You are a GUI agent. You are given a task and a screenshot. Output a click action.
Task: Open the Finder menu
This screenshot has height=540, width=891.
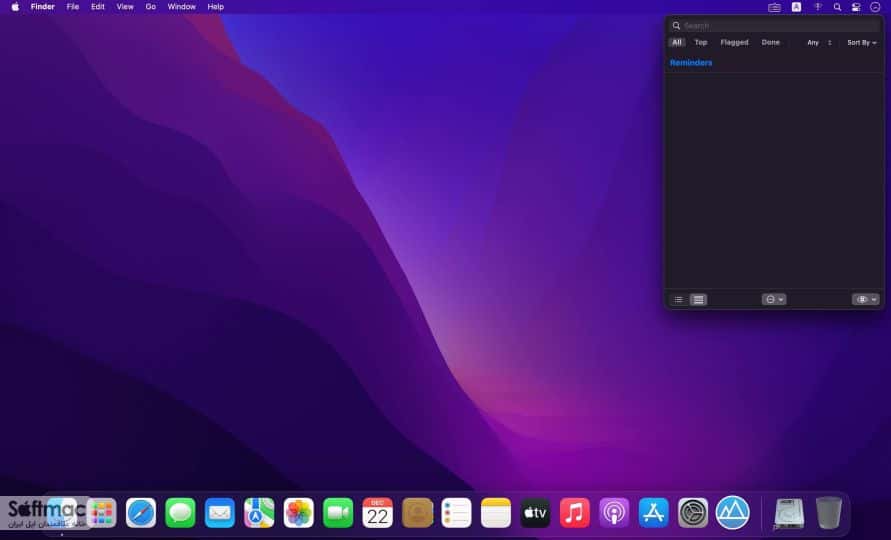[43, 7]
